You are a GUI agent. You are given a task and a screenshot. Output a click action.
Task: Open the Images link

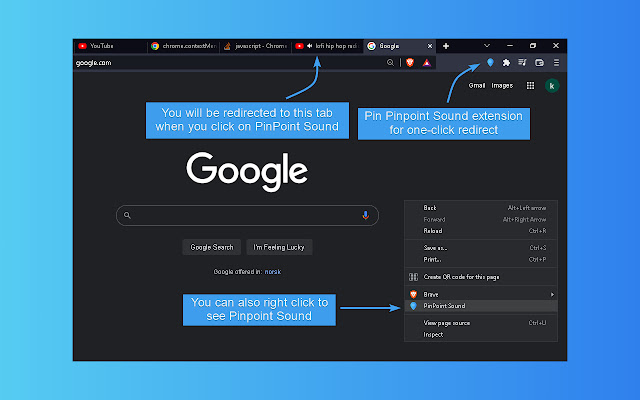coord(502,85)
